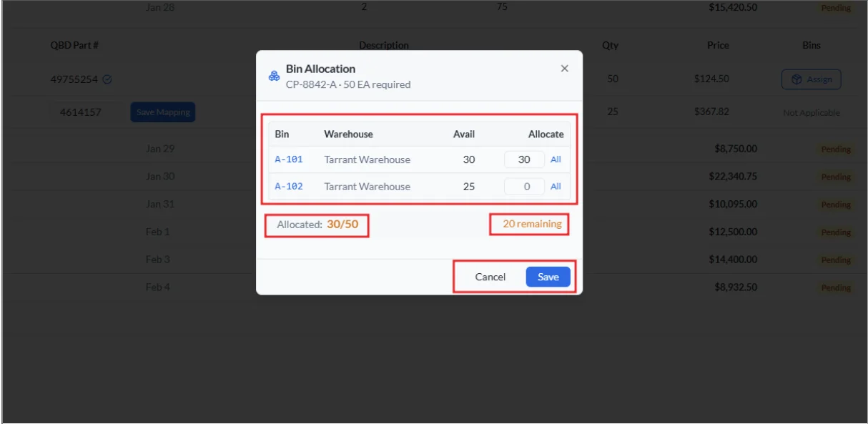Focus the A-102 allocate quantity field
868x424 pixels.
(524, 187)
